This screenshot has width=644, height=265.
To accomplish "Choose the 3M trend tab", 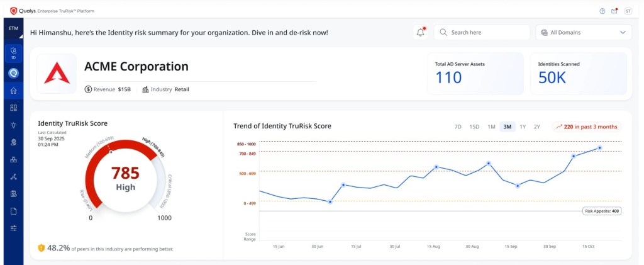I will (x=507, y=127).
